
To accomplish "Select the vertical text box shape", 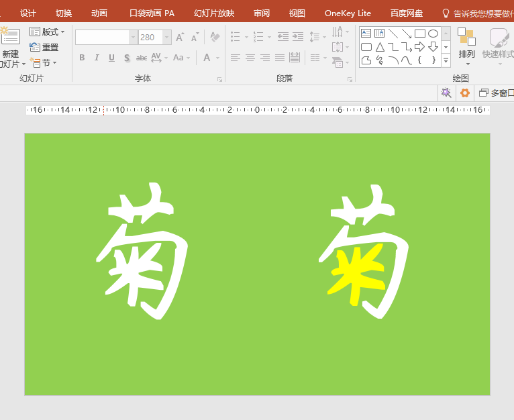I will 380,34.
